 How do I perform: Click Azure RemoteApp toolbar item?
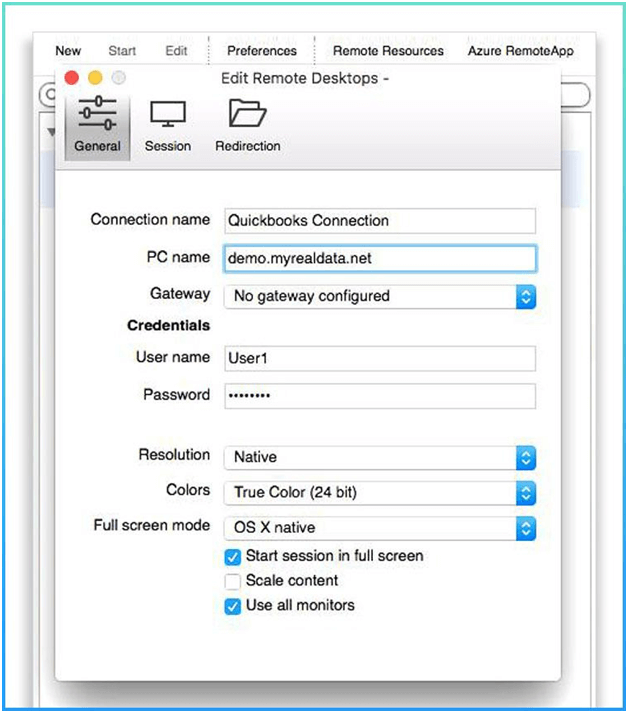[x=520, y=50]
